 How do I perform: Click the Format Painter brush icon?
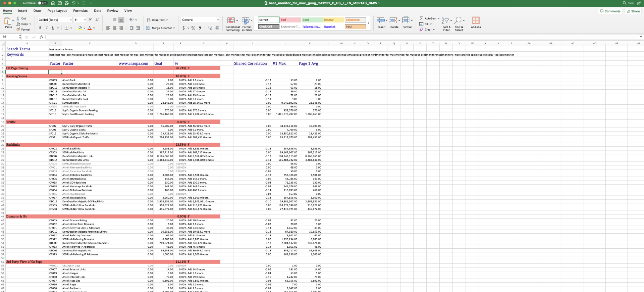(18, 30)
